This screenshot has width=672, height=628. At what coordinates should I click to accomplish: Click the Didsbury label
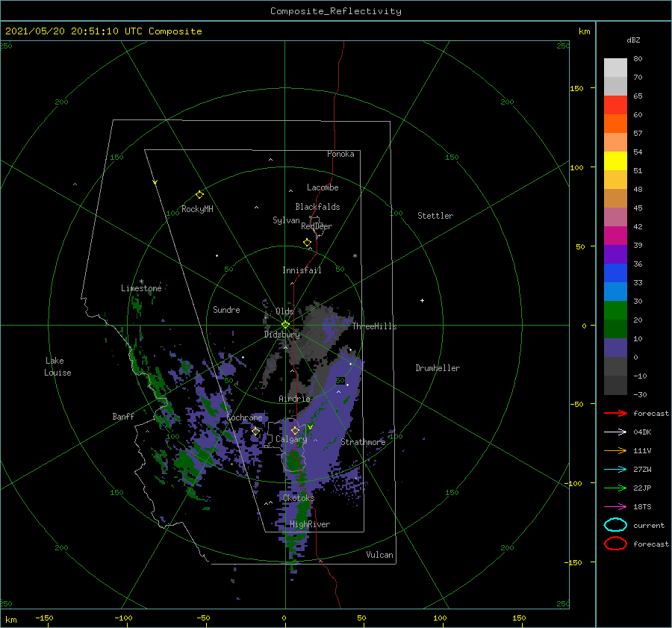coord(282,335)
